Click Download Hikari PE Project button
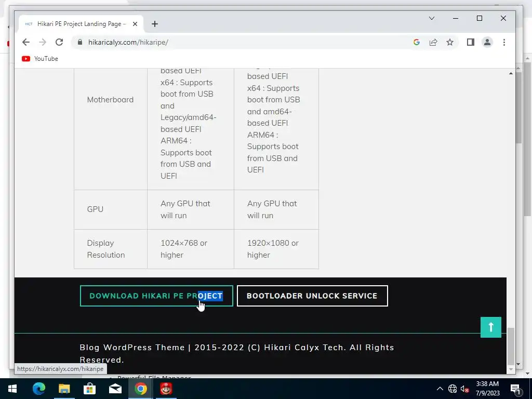 point(156,296)
